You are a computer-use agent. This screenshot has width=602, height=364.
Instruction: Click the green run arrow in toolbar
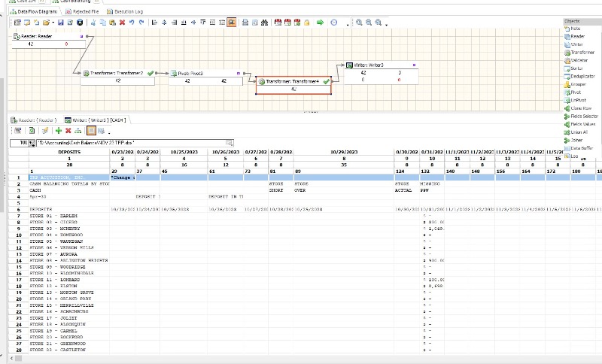(x=321, y=23)
